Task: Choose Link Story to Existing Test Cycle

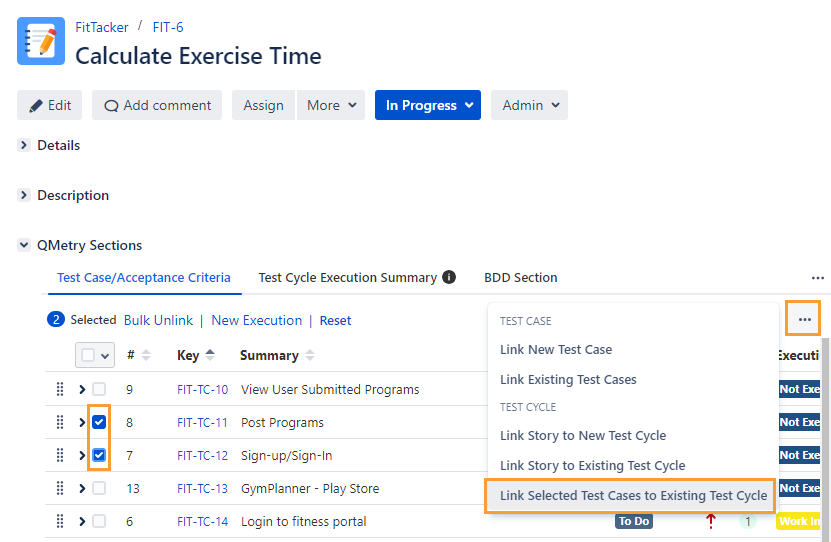Action: (593, 465)
